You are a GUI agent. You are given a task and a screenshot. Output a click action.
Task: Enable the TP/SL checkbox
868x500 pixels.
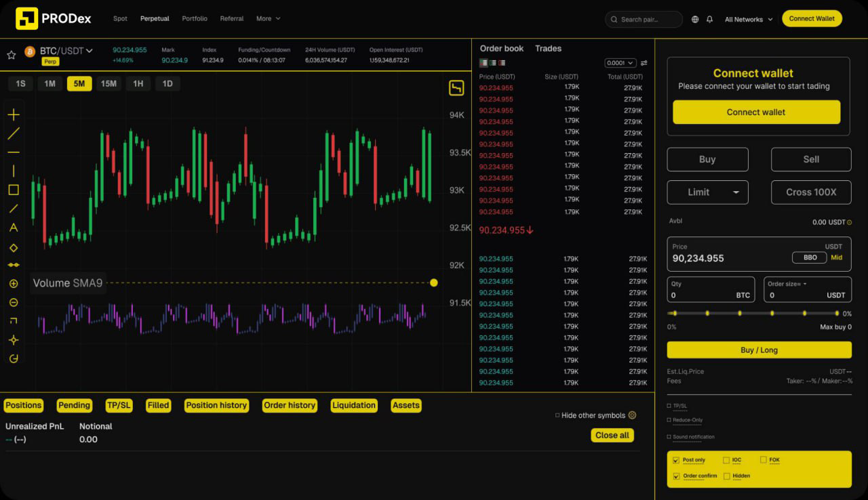pyautogui.click(x=669, y=407)
